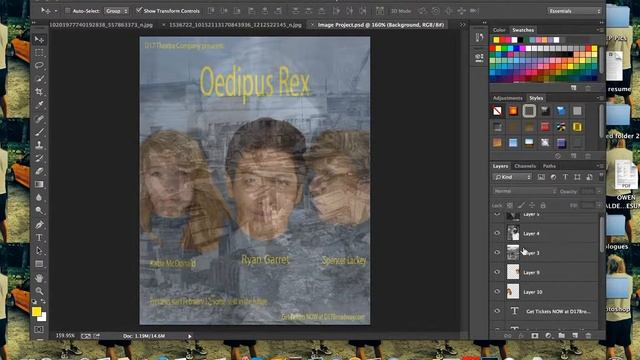Switch to the Color tab
Viewport: 640px width, 360px height.
pyautogui.click(x=499, y=30)
